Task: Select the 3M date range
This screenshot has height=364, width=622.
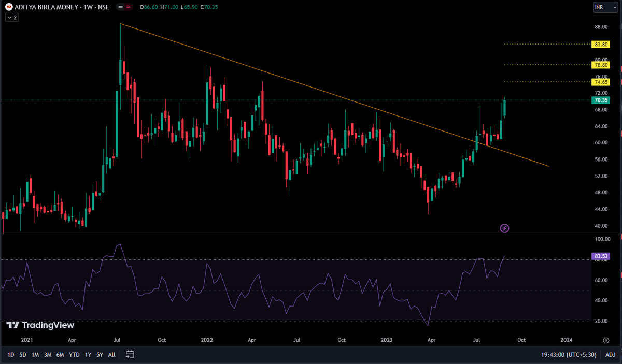Action: (48, 355)
